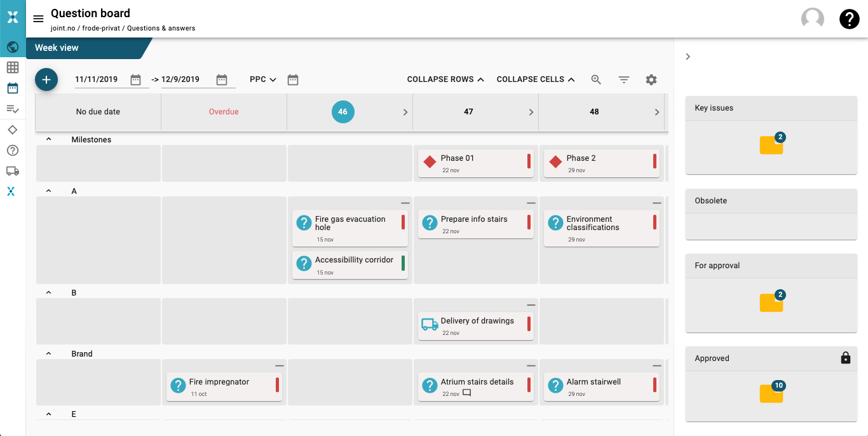Click COLLAPSE ROWS button
The width and height of the screenshot is (868, 436).
point(445,79)
